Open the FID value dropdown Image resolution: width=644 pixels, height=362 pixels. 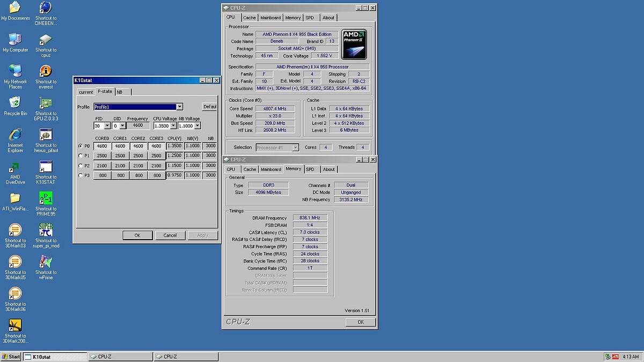pyautogui.click(x=107, y=126)
